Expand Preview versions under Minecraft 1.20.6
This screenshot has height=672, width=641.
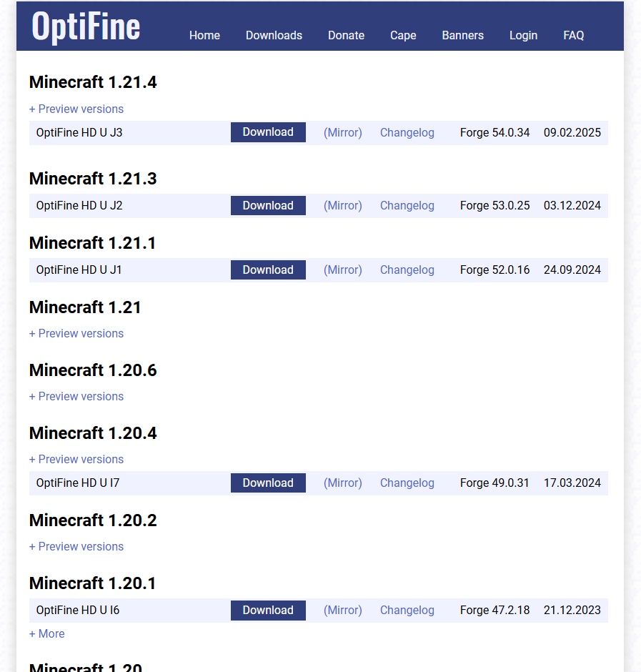[76, 397]
